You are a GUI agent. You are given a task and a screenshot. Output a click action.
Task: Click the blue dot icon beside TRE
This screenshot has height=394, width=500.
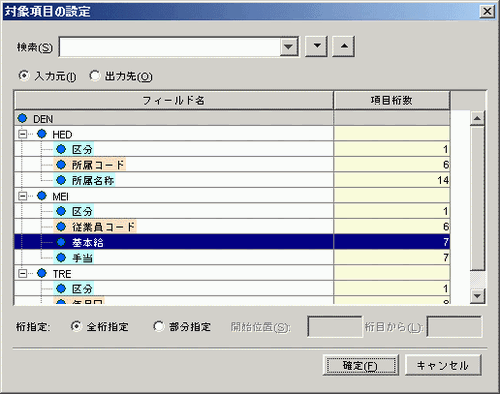click(42, 273)
